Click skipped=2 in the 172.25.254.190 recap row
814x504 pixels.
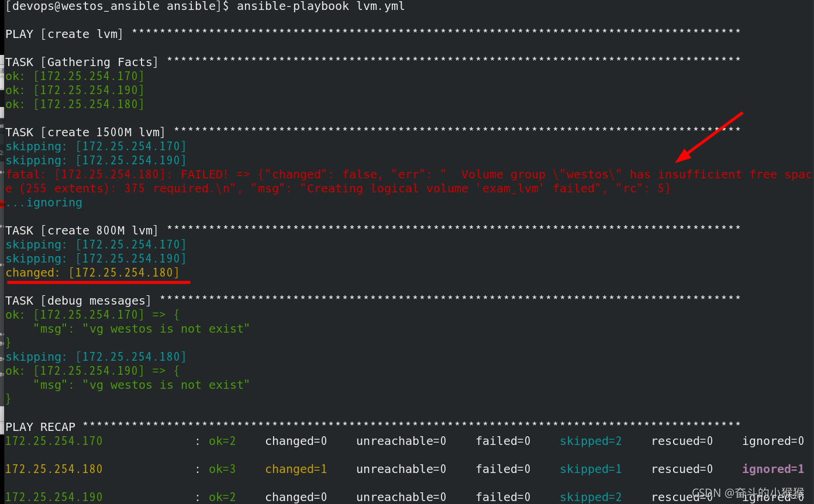591,497
